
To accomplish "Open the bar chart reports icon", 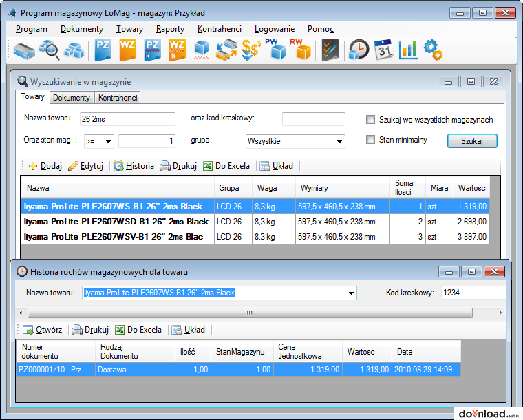I will click(409, 50).
